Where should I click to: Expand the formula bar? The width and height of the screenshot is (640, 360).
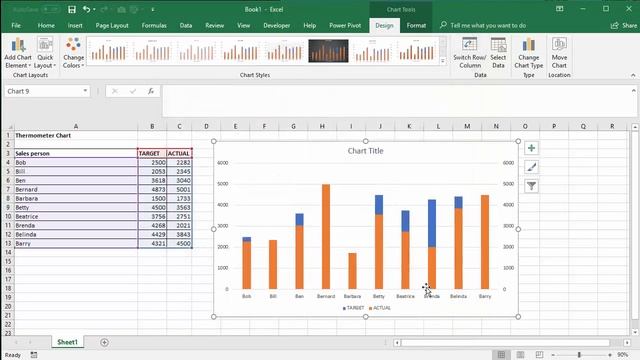pos(633,91)
